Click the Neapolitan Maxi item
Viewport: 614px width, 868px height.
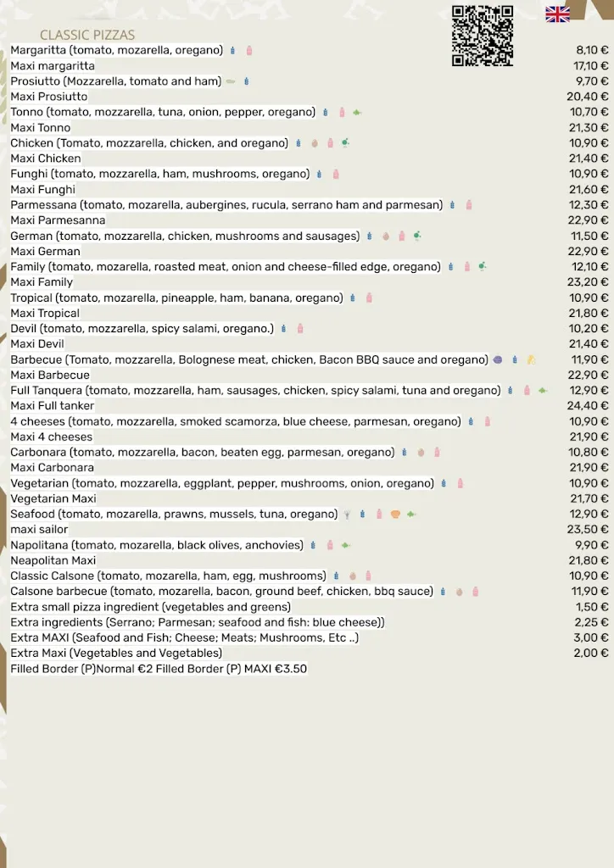pyautogui.click(x=53, y=561)
